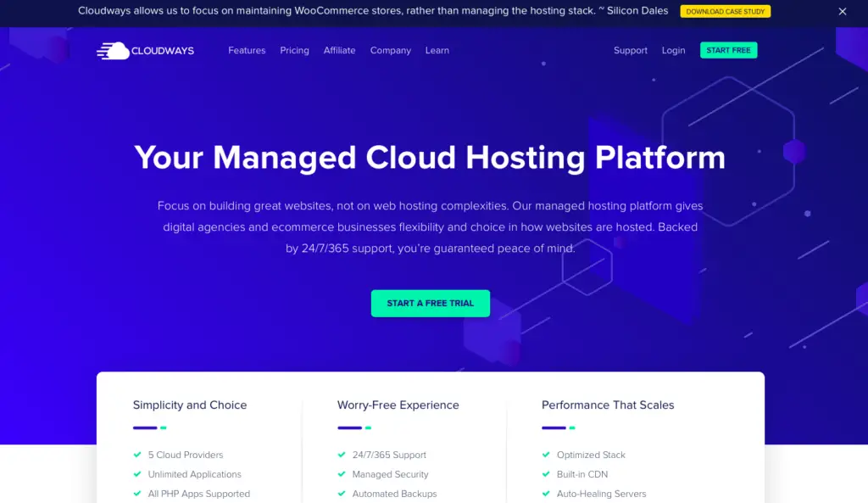Click the Optimized Stack text
The width and height of the screenshot is (868, 503).
click(x=591, y=455)
